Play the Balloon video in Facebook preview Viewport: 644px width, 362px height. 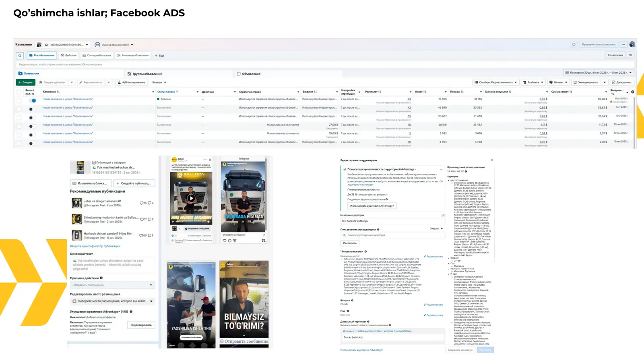191,198
